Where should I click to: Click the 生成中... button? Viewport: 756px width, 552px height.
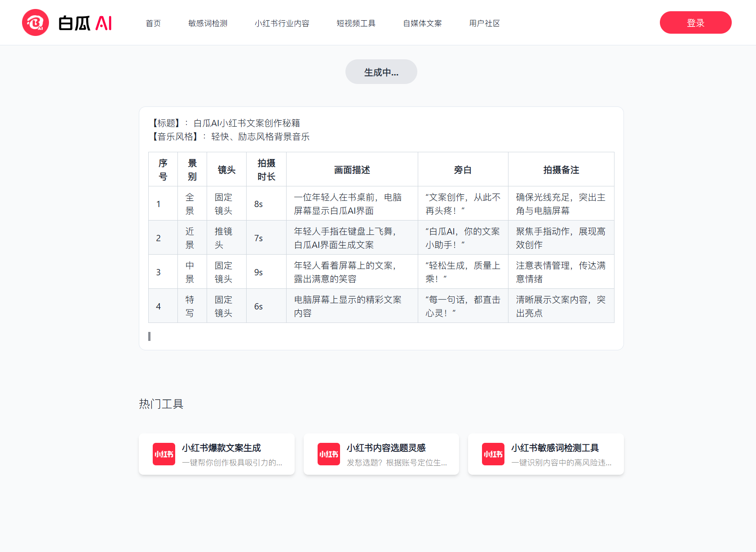click(x=381, y=72)
